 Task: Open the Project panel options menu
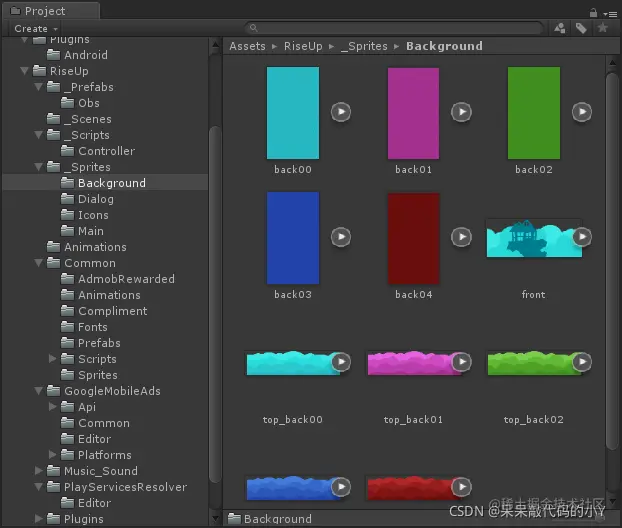click(x=610, y=14)
